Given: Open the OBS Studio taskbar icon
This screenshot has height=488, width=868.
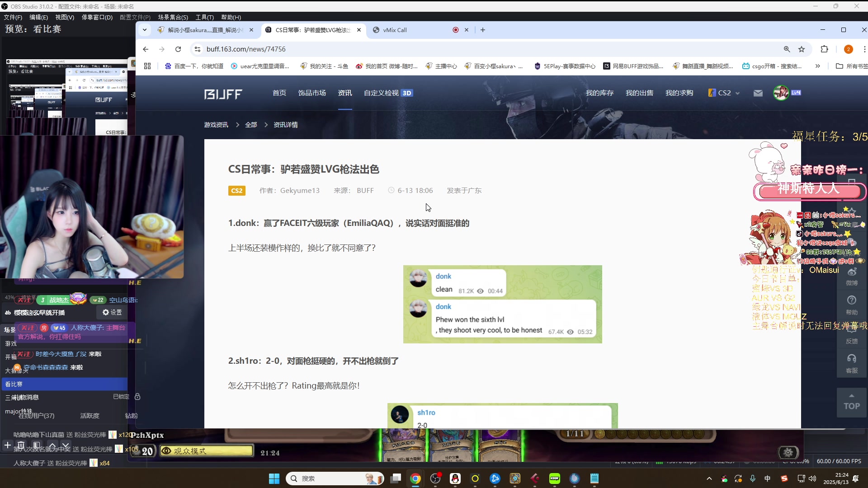Looking at the screenshot, I should click(435, 479).
